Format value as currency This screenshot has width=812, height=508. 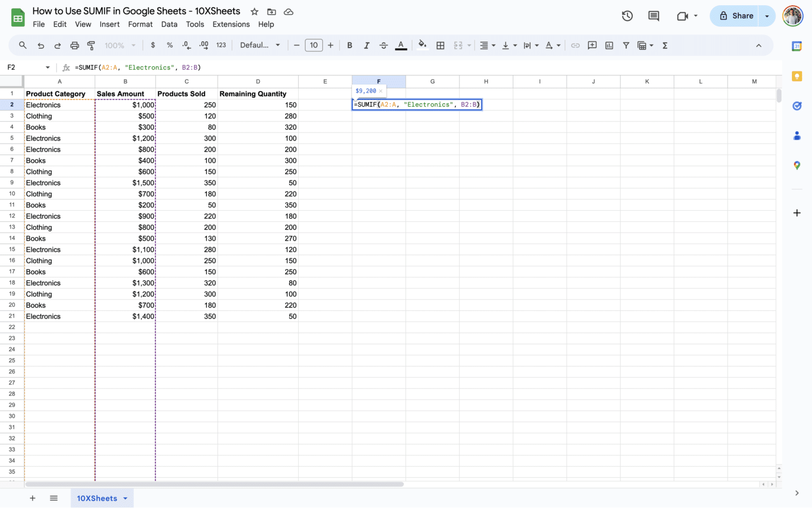(153, 45)
